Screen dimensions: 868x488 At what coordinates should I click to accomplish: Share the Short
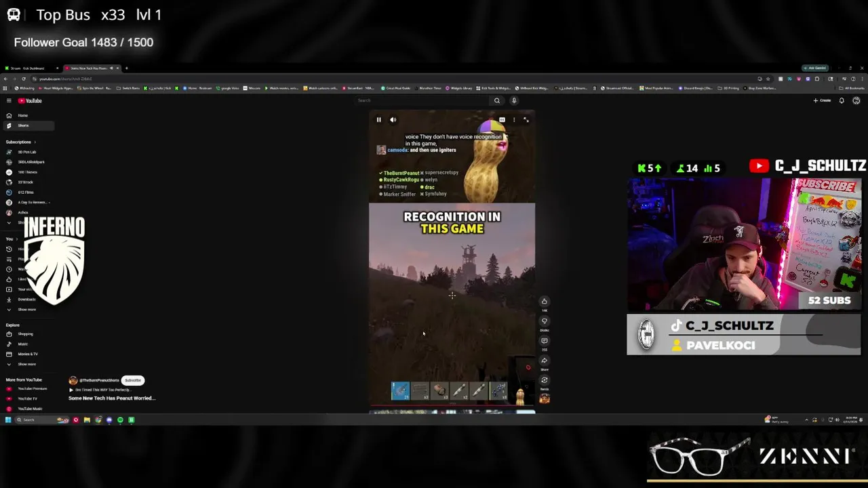pyautogui.click(x=544, y=361)
